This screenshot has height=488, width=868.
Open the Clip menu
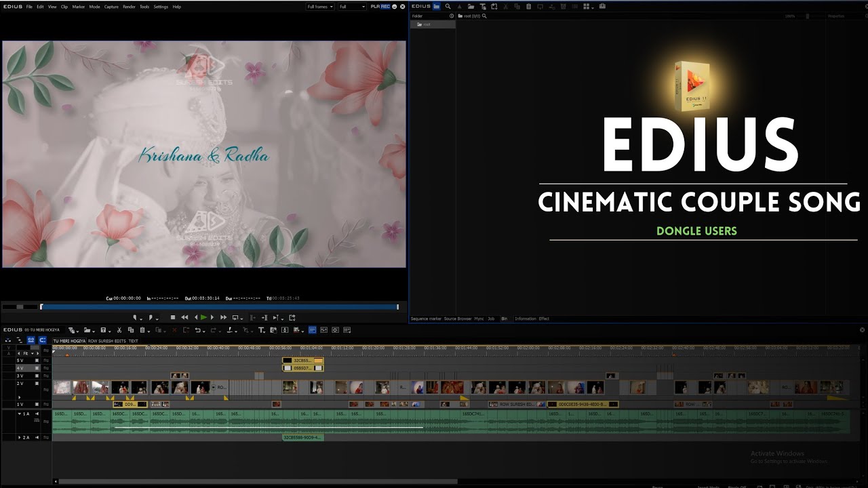point(64,6)
